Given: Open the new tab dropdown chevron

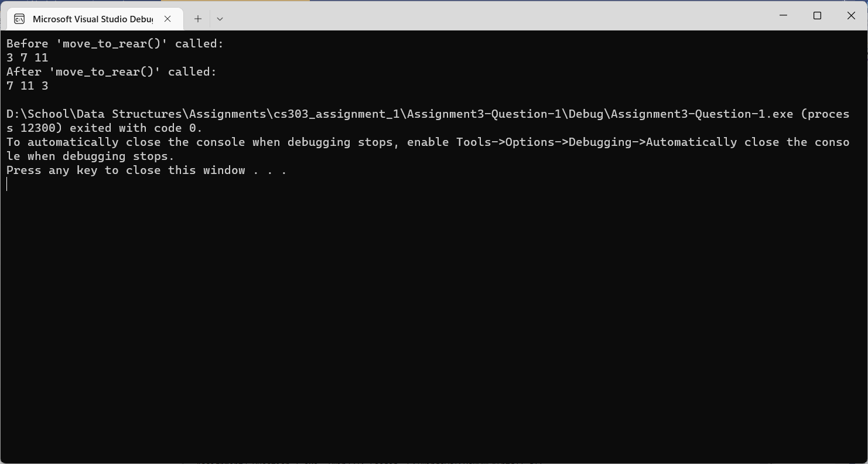Looking at the screenshot, I should pyautogui.click(x=220, y=19).
